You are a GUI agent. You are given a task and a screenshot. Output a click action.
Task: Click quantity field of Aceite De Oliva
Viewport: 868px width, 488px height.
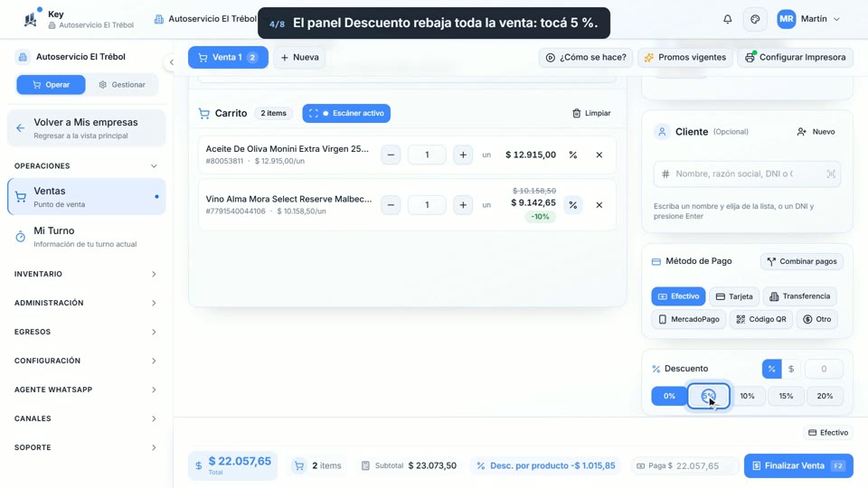(427, 155)
